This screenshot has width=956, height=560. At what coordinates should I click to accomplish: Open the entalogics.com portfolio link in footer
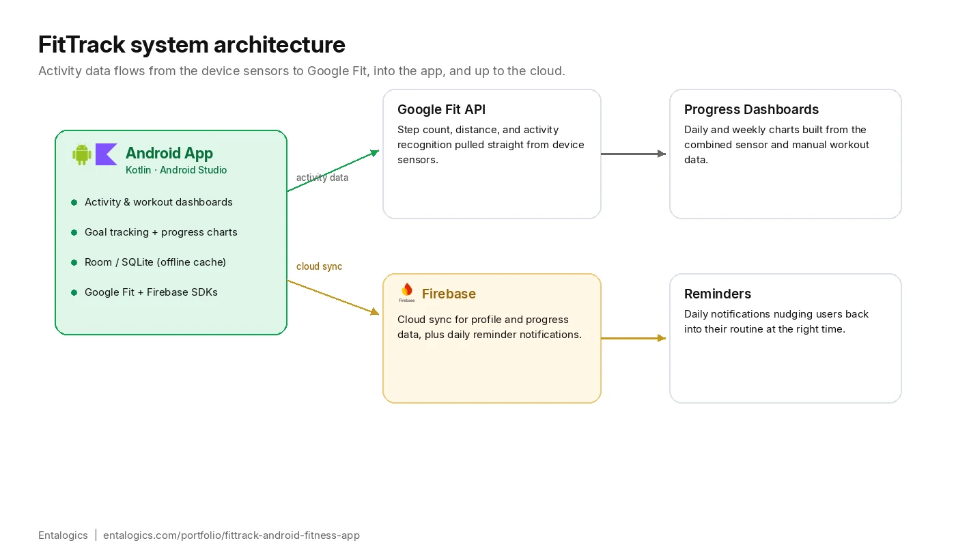click(x=231, y=535)
